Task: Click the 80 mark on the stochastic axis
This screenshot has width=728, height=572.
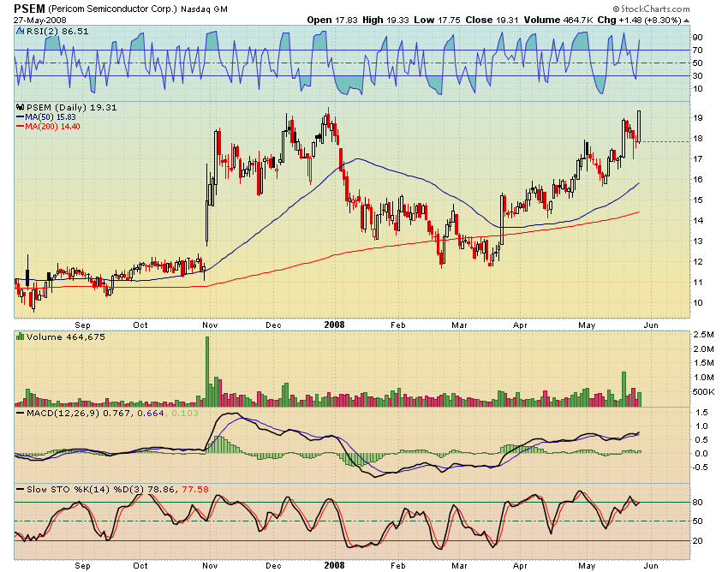Action: pos(697,503)
